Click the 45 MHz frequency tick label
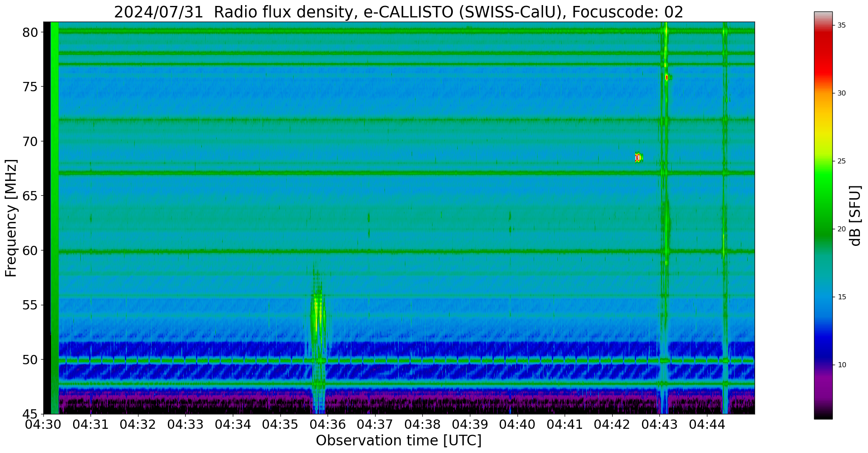 pyautogui.click(x=30, y=414)
